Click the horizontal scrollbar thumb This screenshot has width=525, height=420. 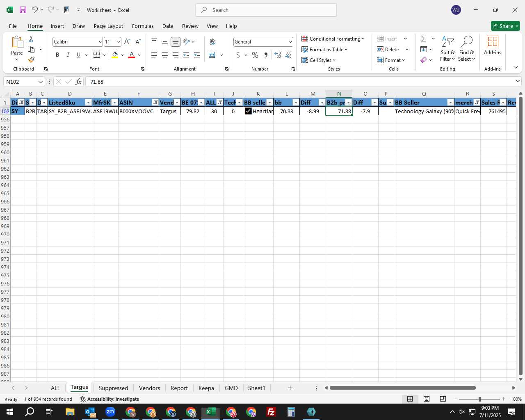(x=402, y=388)
